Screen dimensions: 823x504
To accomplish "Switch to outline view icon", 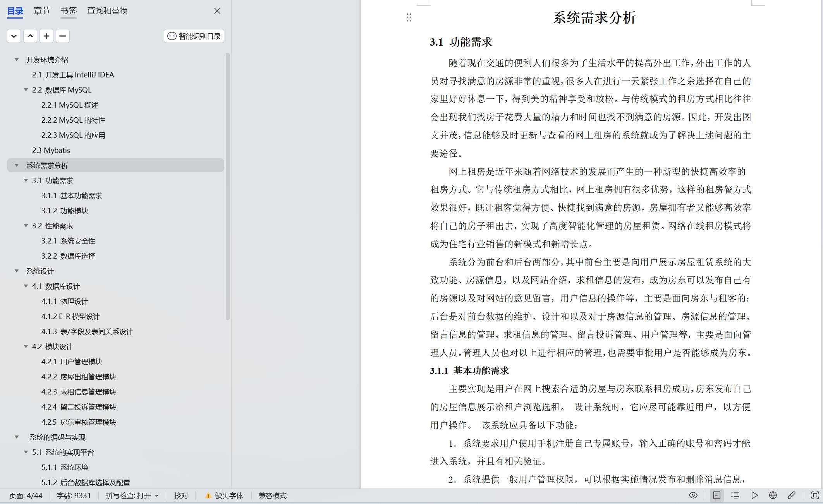I will 735,495.
